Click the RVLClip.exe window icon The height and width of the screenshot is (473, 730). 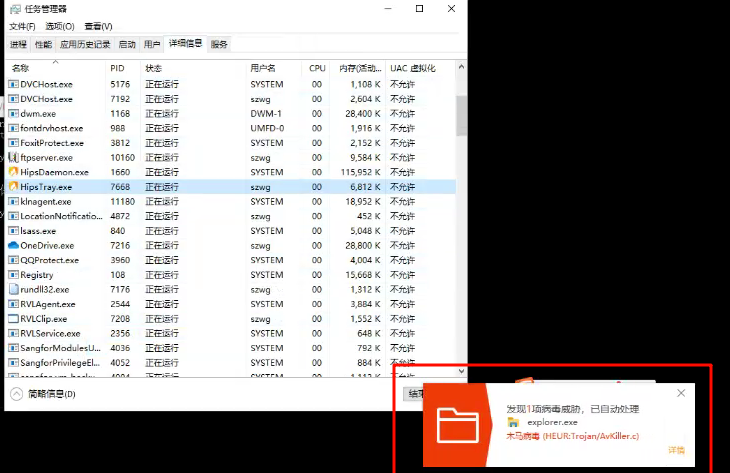click(13, 318)
